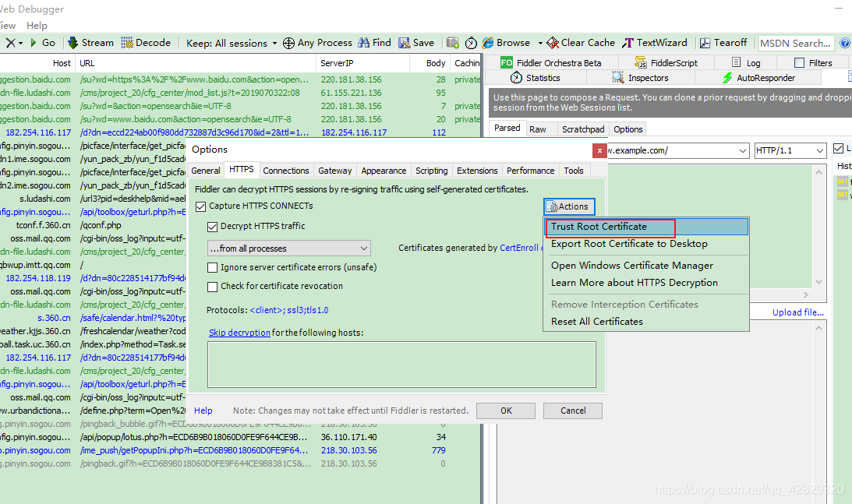Enable Check for certificate revocation
The width and height of the screenshot is (852, 504).
click(213, 287)
